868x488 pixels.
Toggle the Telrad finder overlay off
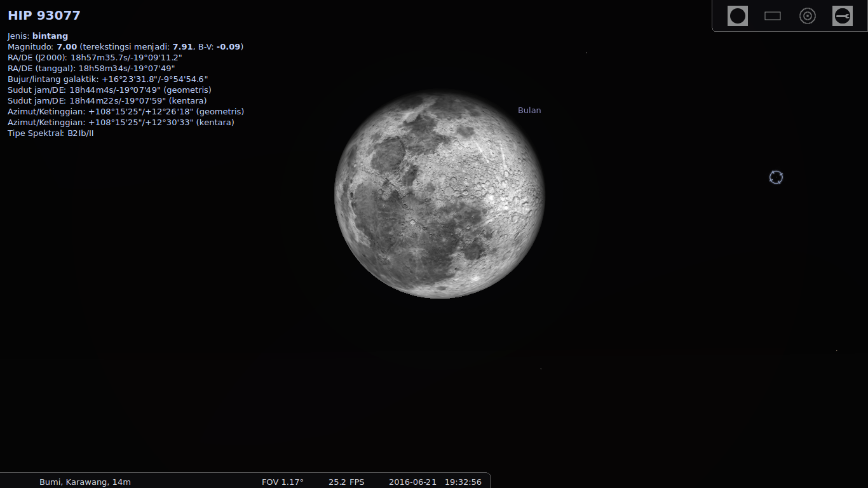click(x=807, y=16)
